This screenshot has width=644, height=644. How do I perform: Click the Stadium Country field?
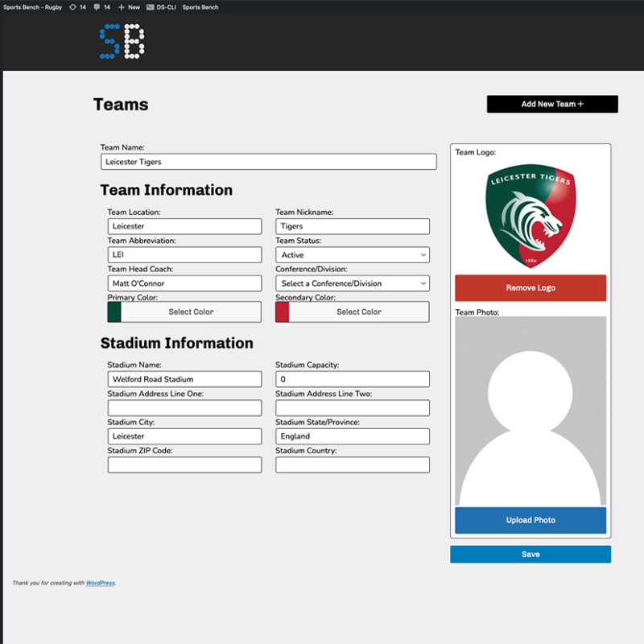pyautogui.click(x=353, y=465)
